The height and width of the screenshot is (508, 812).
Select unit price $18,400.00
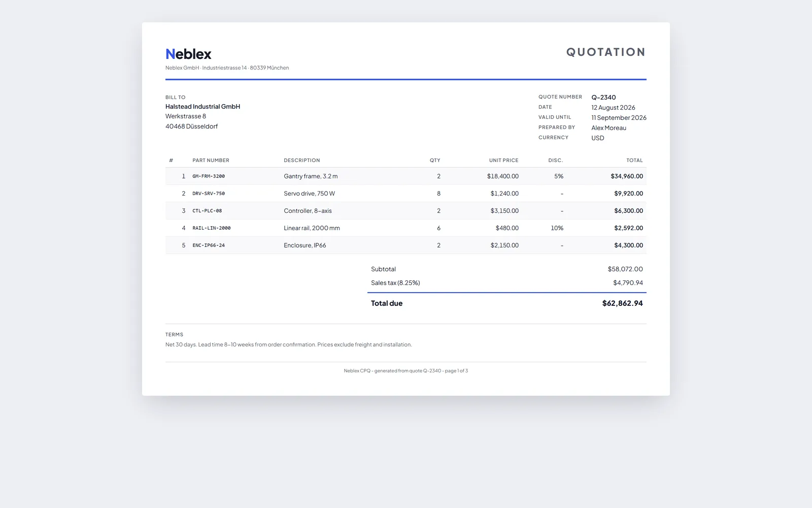coord(503,176)
